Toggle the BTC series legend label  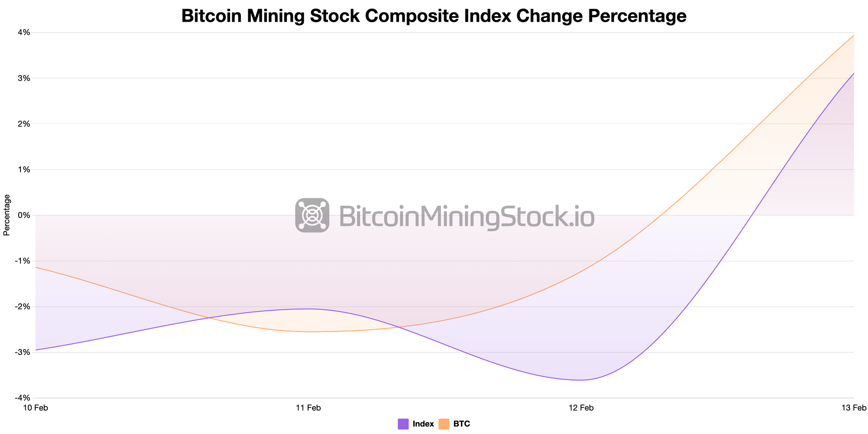click(461, 424)
